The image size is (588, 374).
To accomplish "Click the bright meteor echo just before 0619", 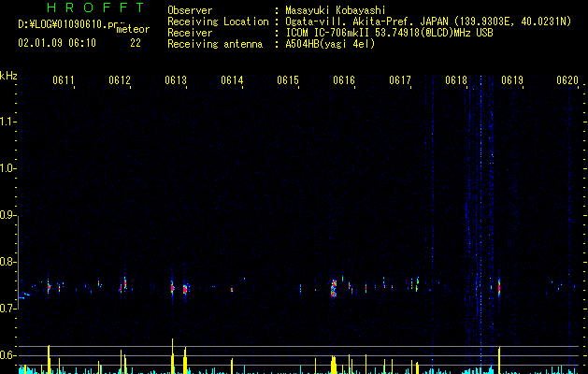I will click(499, 288).
